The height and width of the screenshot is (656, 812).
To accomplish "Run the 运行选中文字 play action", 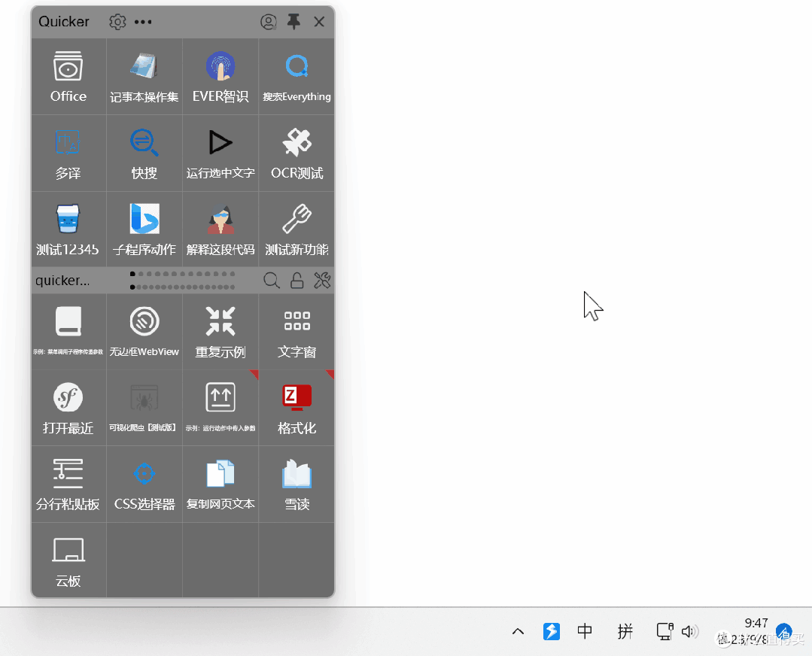I will click(x=220, y=153).
